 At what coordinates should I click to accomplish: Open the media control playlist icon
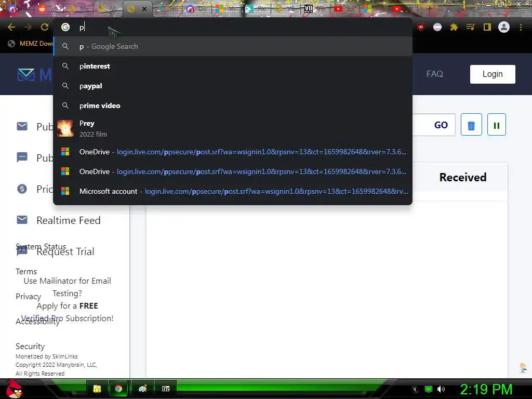point(470,27)
